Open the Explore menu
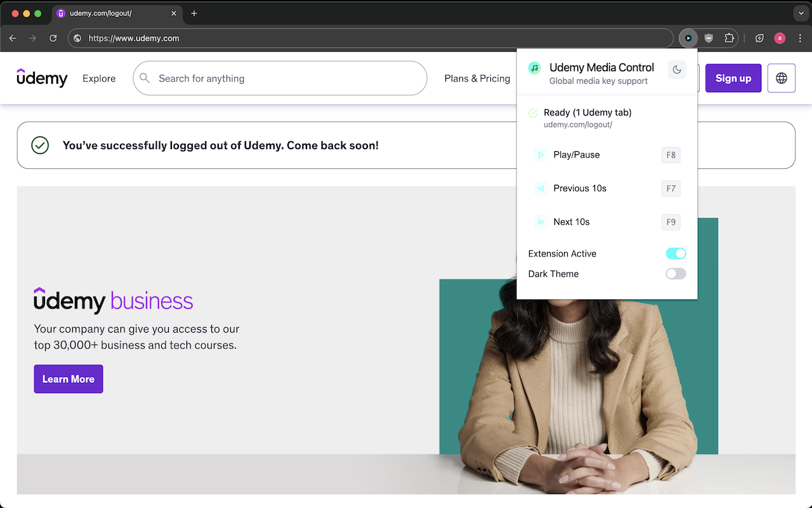812x508 pixels. [x=99, y=78]
